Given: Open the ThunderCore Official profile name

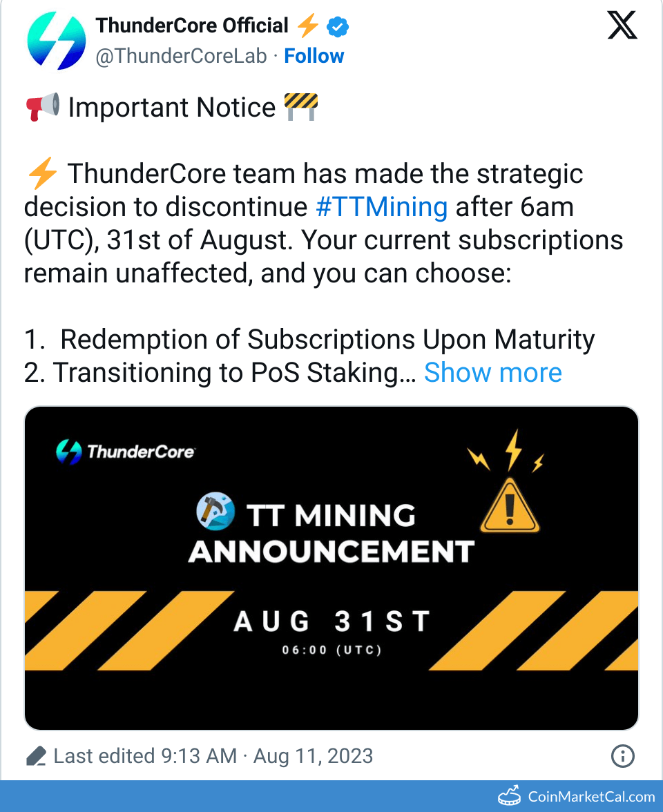Looking at the screenshot, I should [x=192, y=26].
